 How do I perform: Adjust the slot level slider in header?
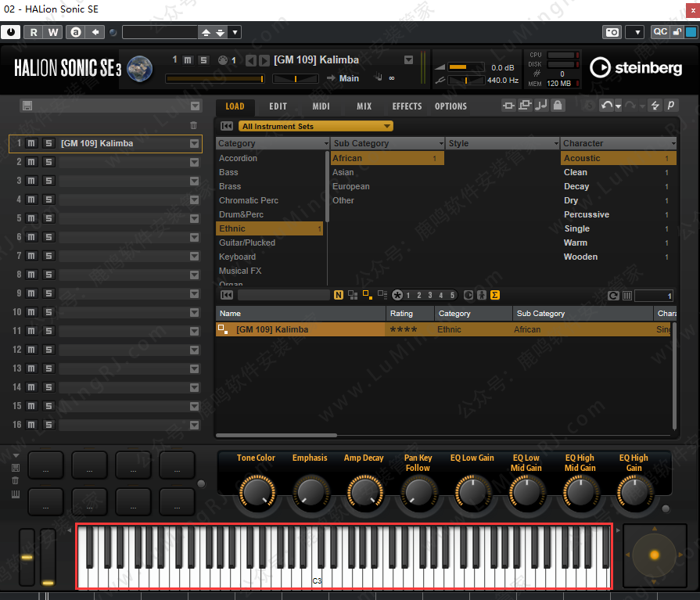click(215, 79)
